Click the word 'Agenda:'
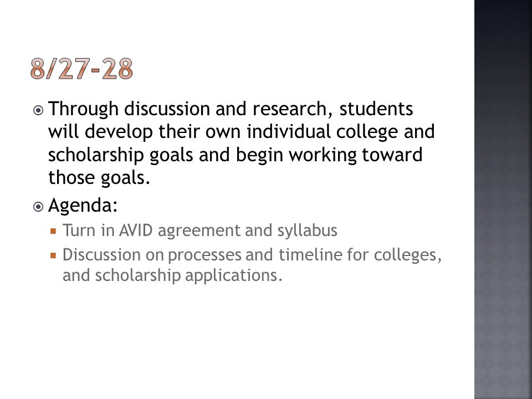 (83, 206)
